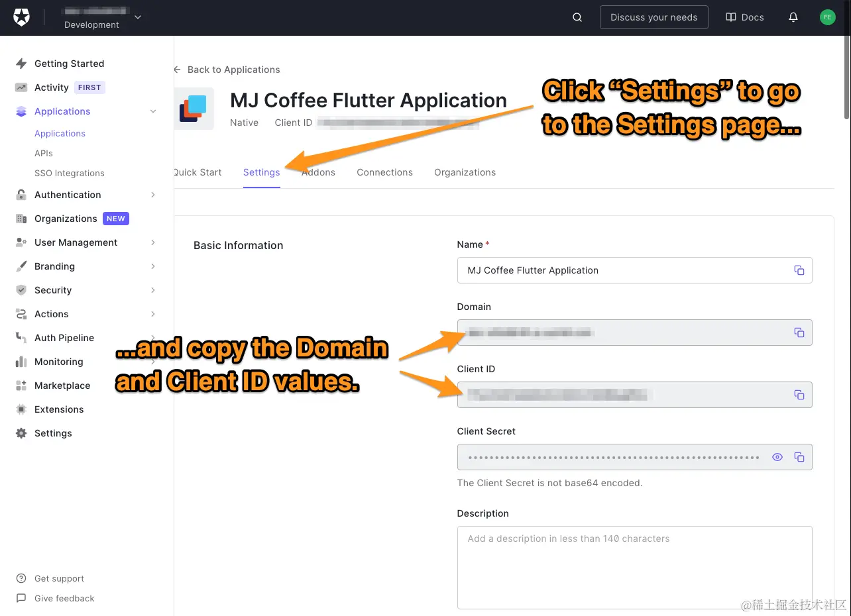851x616 pixels.
Task: Switch to the Addons tab
Action: tap(318, 172)
